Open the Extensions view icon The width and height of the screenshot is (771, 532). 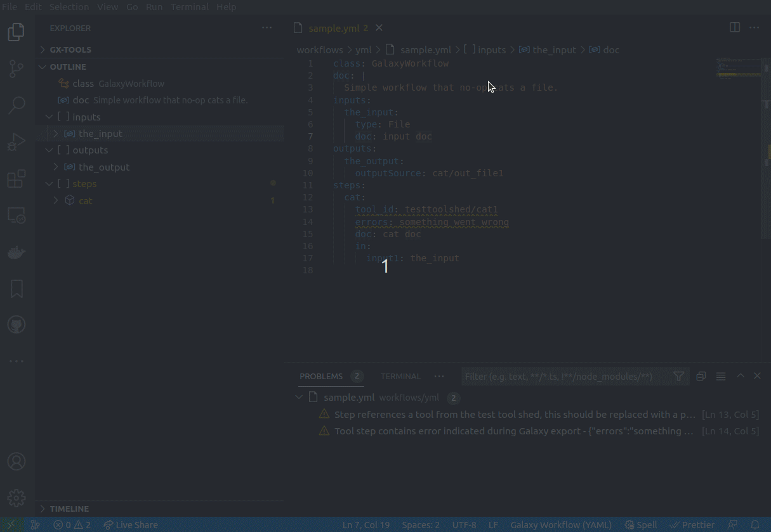click(x=16, y=179)
